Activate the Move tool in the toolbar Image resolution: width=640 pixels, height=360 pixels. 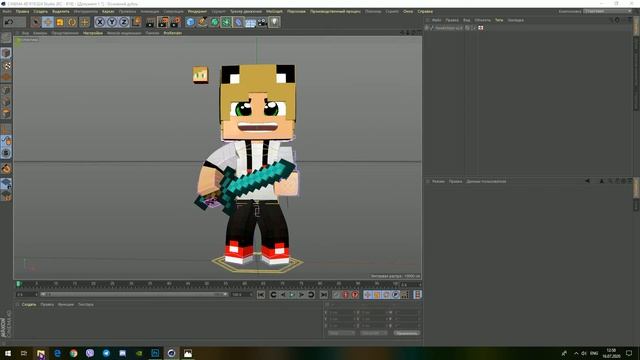point(48,22)
